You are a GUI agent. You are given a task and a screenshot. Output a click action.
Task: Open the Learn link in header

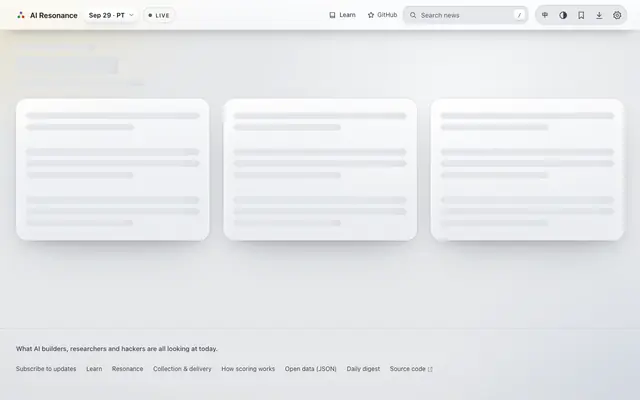[342, 15]
